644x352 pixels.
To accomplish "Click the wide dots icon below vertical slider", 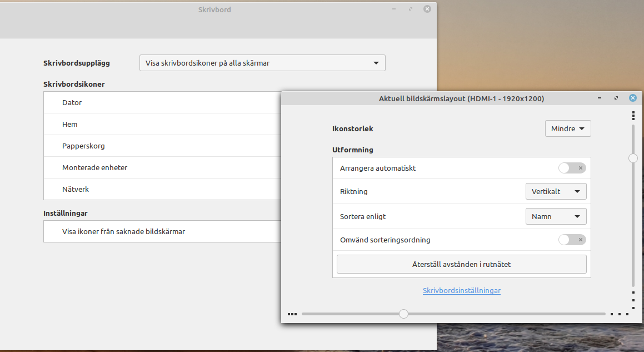I will click(633, 300).
